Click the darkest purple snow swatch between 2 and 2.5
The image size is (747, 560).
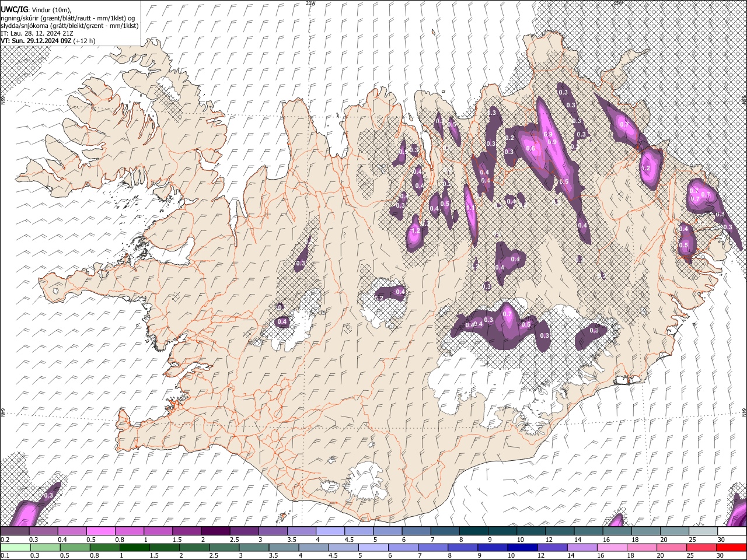click(215, 531)
